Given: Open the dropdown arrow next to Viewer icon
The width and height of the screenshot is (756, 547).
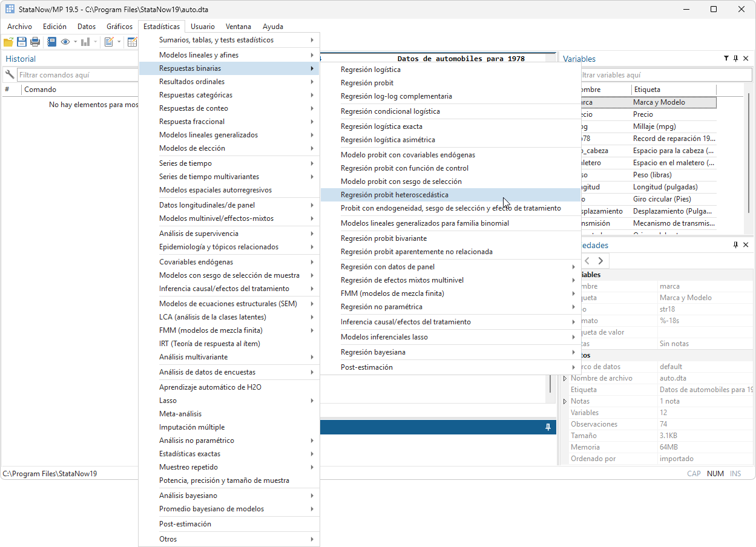Looking at the screenshot, I should (x=75, y=42).
